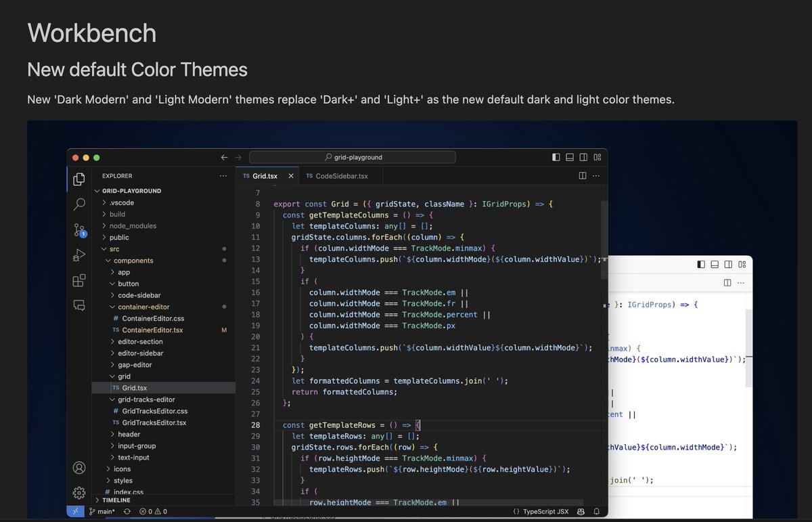Click line number 28 in gutter

(x=256, y=425)
